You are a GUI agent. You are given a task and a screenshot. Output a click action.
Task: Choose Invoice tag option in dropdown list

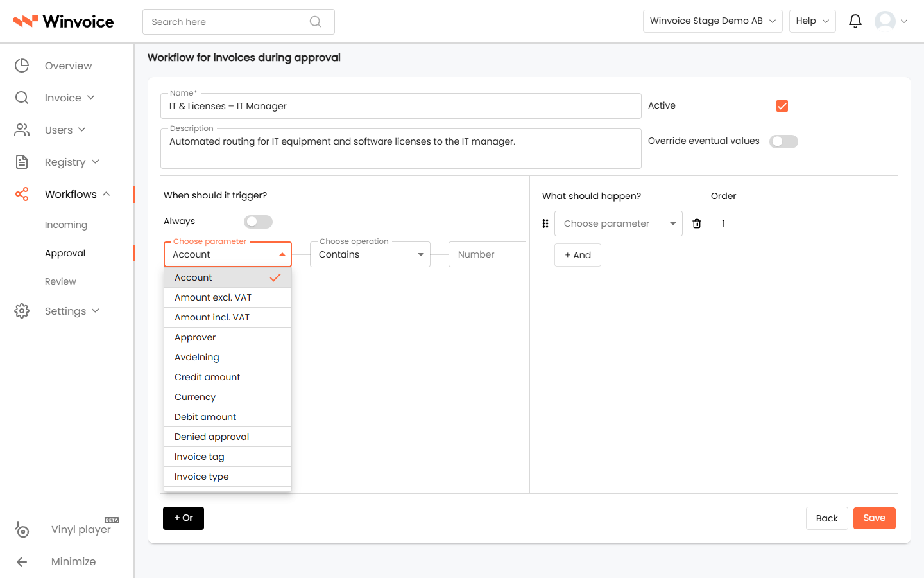pos(228,457)
